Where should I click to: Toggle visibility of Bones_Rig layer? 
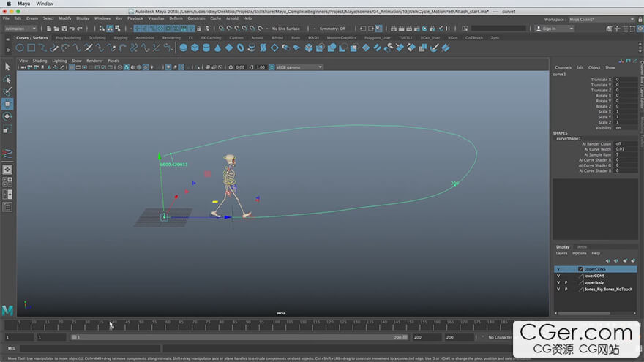[x=558, y=289]
